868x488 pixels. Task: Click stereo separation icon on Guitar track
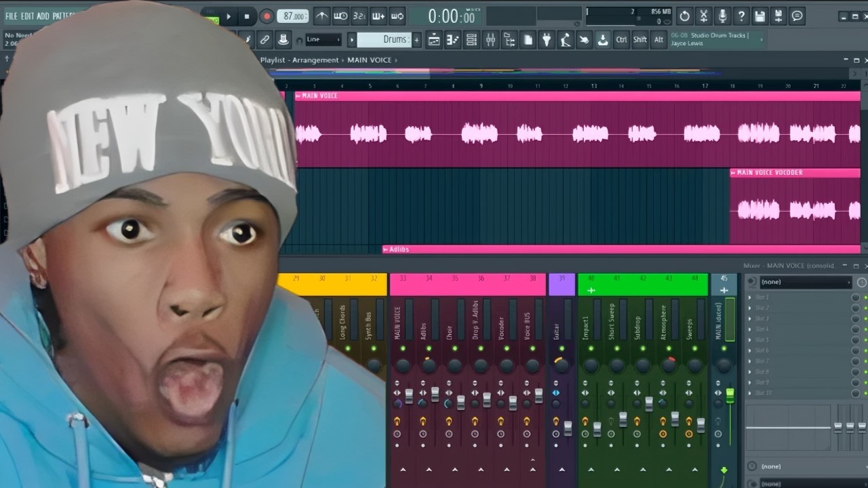tap(556, 393)
